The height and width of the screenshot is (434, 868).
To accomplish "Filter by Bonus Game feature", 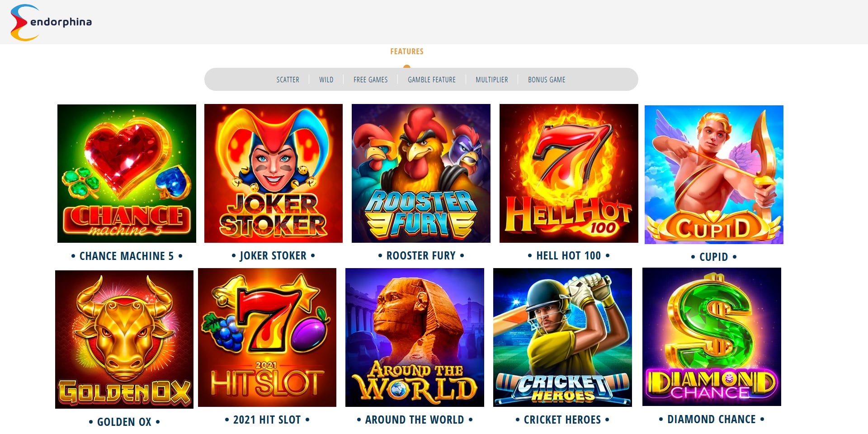I will coord(547,80).
